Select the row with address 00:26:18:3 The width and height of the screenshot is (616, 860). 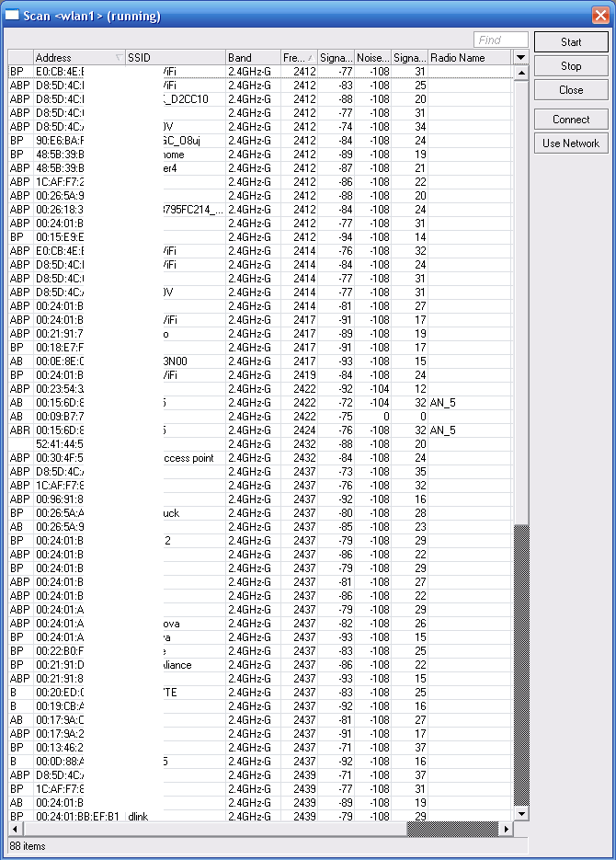coord(260,210)
